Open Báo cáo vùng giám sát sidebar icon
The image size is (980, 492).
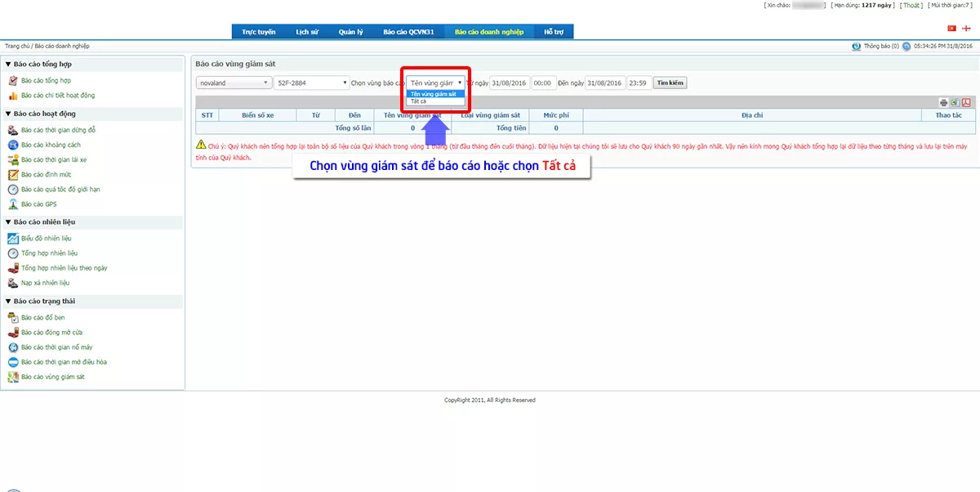coord(13,377)
